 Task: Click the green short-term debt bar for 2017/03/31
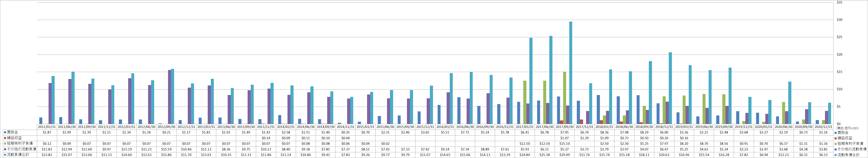tap(525, 102)
